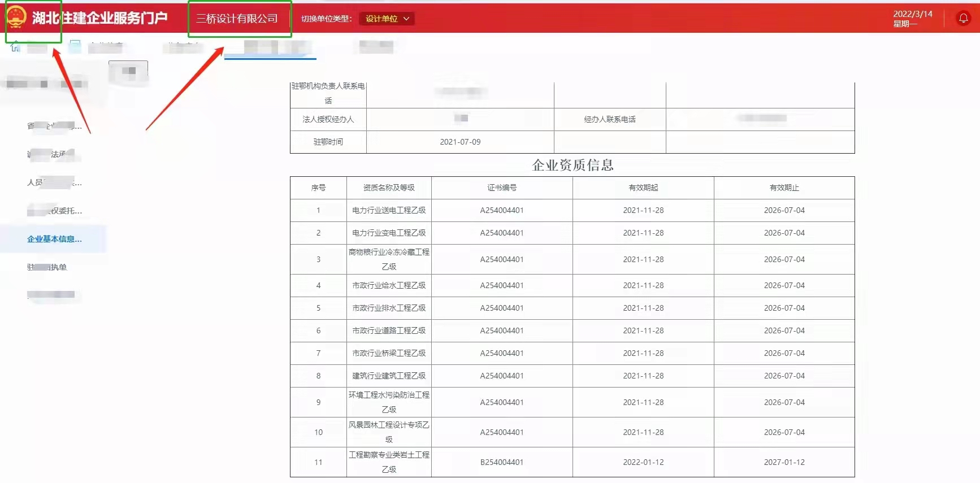Click the 2022/3/14 date display
980x483 pixels.
pos(912,14)
